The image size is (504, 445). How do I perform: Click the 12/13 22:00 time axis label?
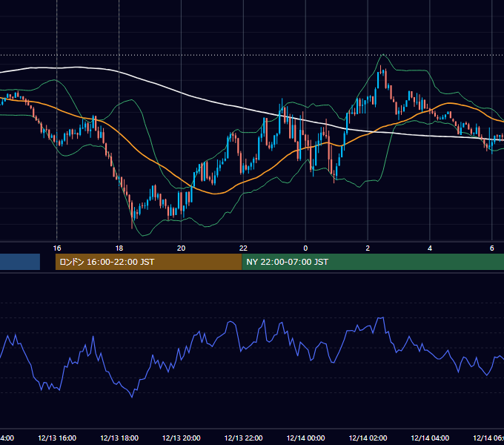[243, 438]
